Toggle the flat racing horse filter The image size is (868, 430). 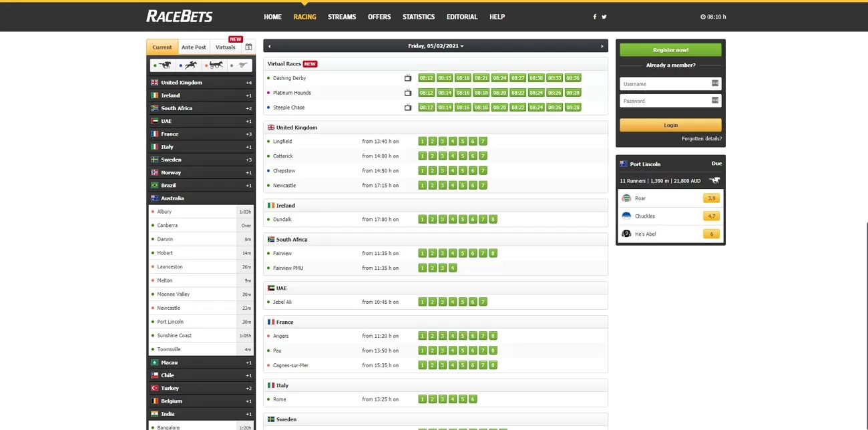click(164, 65)
